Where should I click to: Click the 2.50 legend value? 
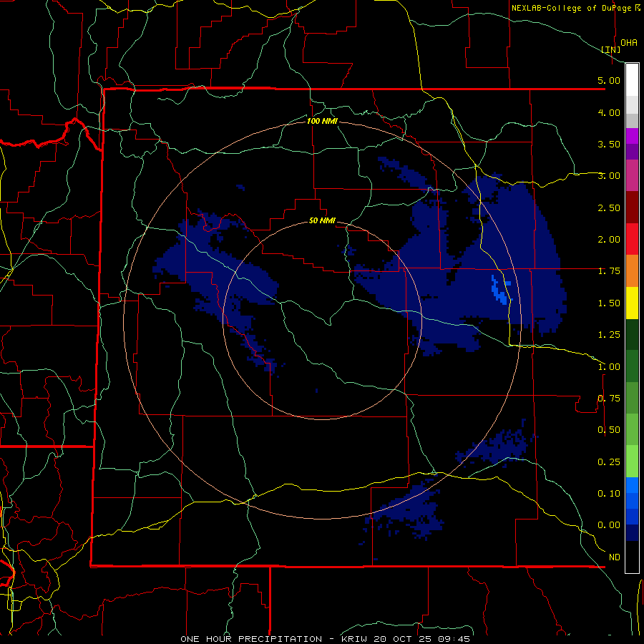tap(609, 208)
